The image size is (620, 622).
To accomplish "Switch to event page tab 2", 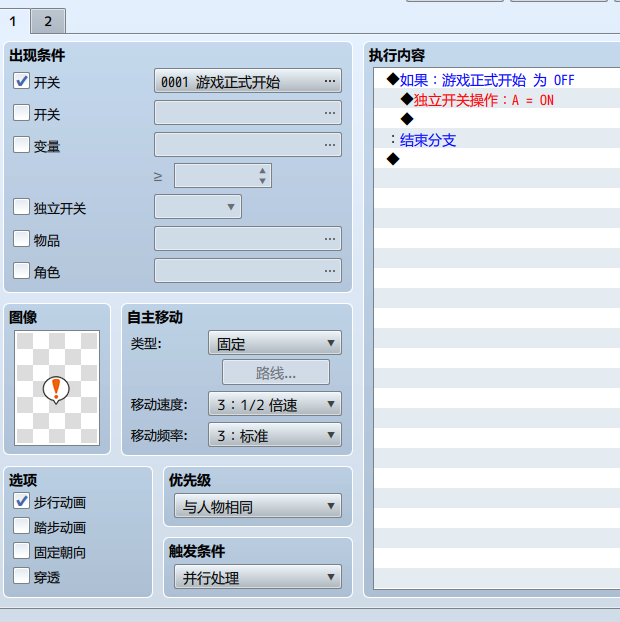I will tap(48, 21).
